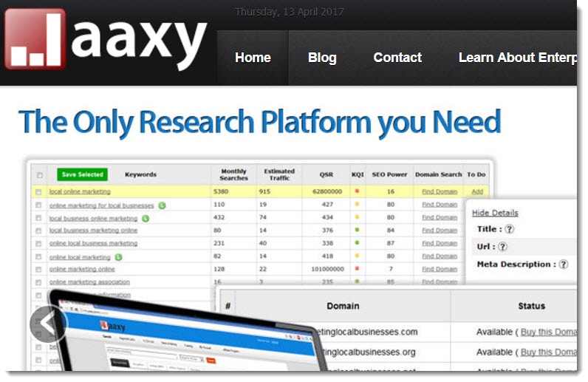Click Add in the To Do column
Viewport: 588px width, 382px height.
coord(477,192)
